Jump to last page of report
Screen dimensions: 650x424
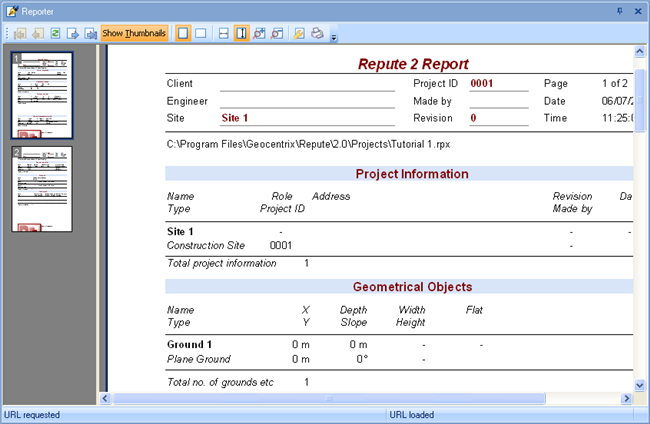(x=91, y=33)
